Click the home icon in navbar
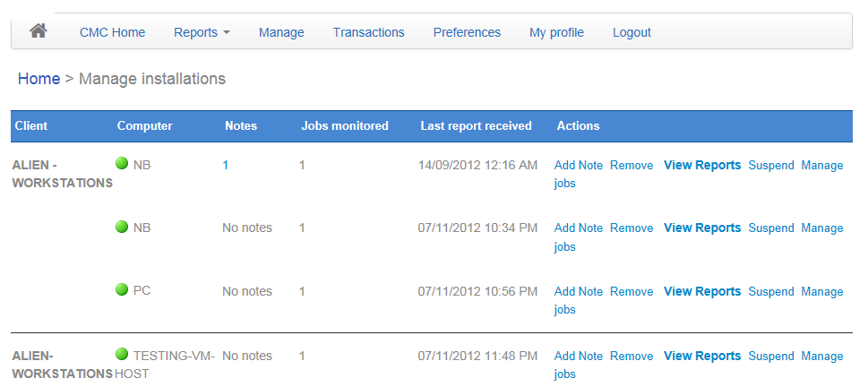 click(38, 31)
